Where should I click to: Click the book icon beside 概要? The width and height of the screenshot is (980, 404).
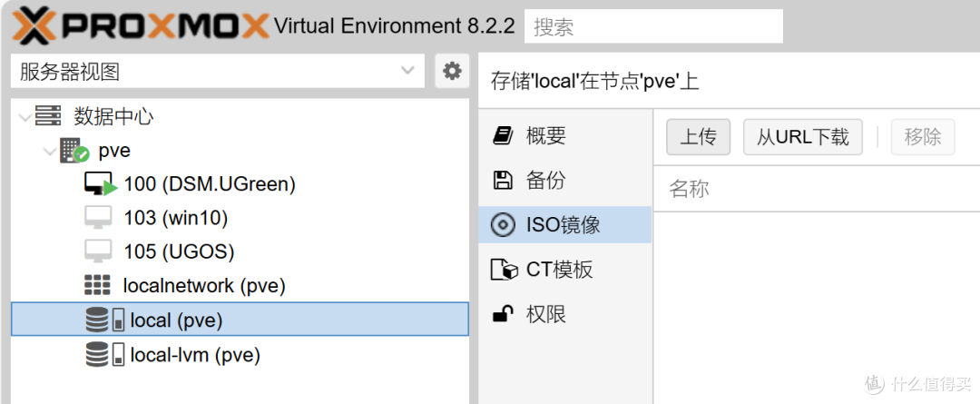[503, 135]
